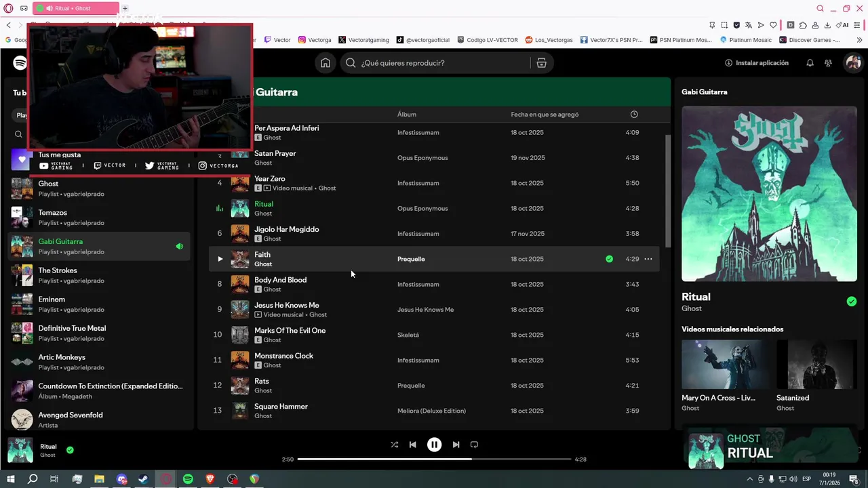
Task: Open the Artic Monkeys playlist
Action: pyautogui.click(x=99, y=362)
